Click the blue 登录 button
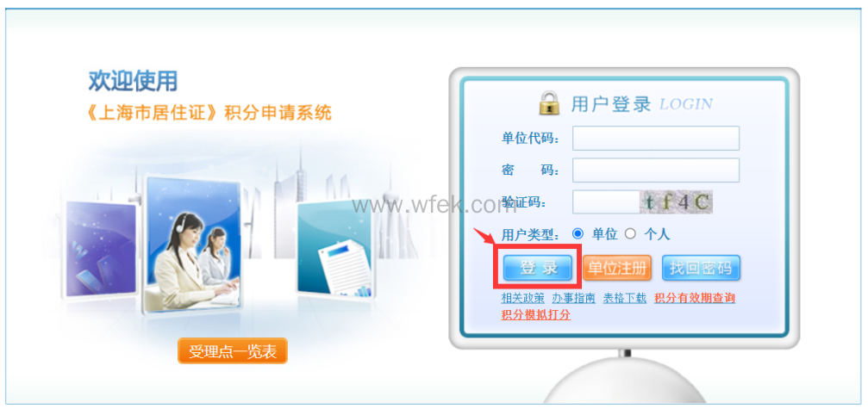The width and height of the screenshot is (868, 409). tap(538, 268)
